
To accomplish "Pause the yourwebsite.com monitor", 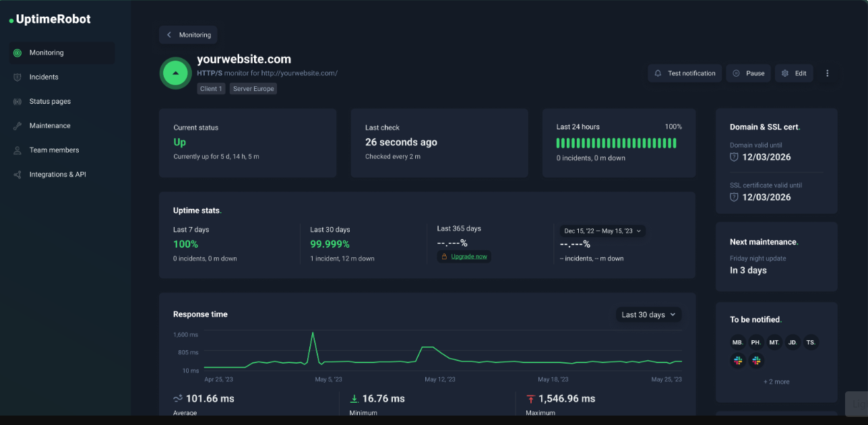I will coord(748,73).
